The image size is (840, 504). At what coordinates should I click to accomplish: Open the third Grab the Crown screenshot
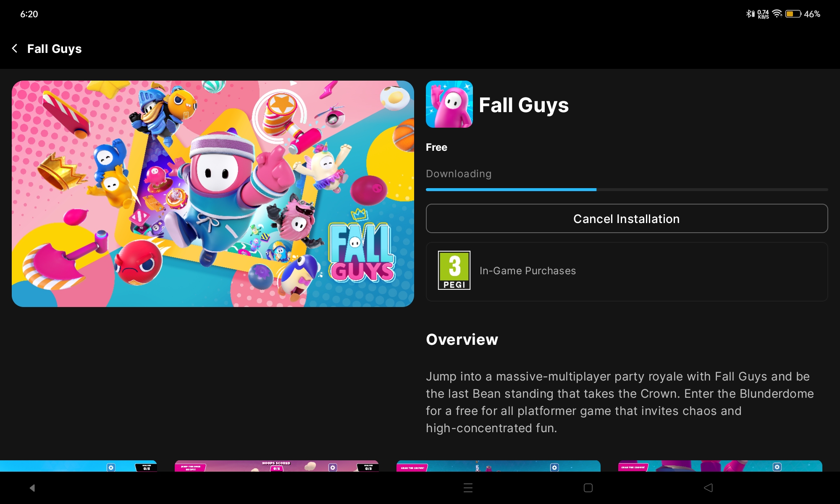pos(498,466)
